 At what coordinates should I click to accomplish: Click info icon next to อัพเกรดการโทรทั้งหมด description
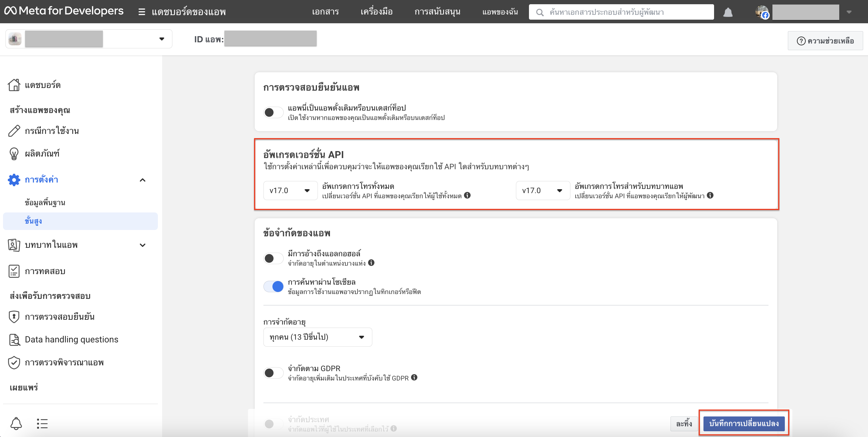(467, 195)
